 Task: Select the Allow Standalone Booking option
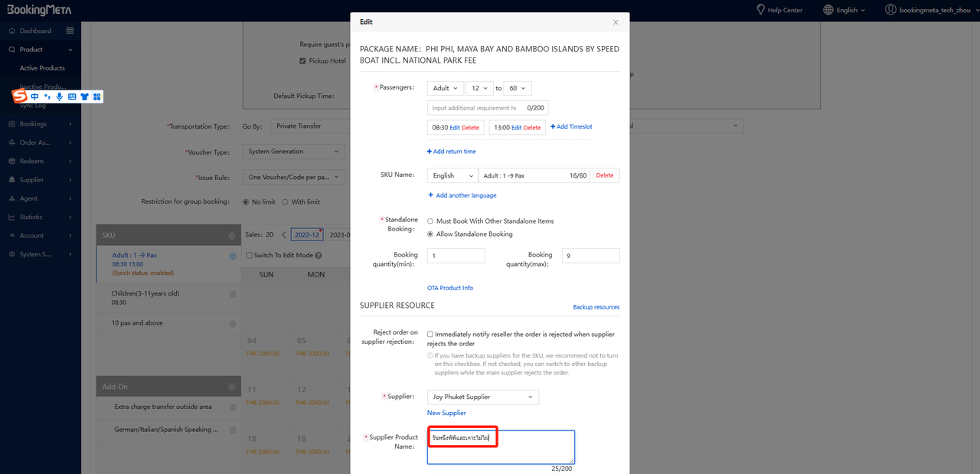(x=430, y=234)
